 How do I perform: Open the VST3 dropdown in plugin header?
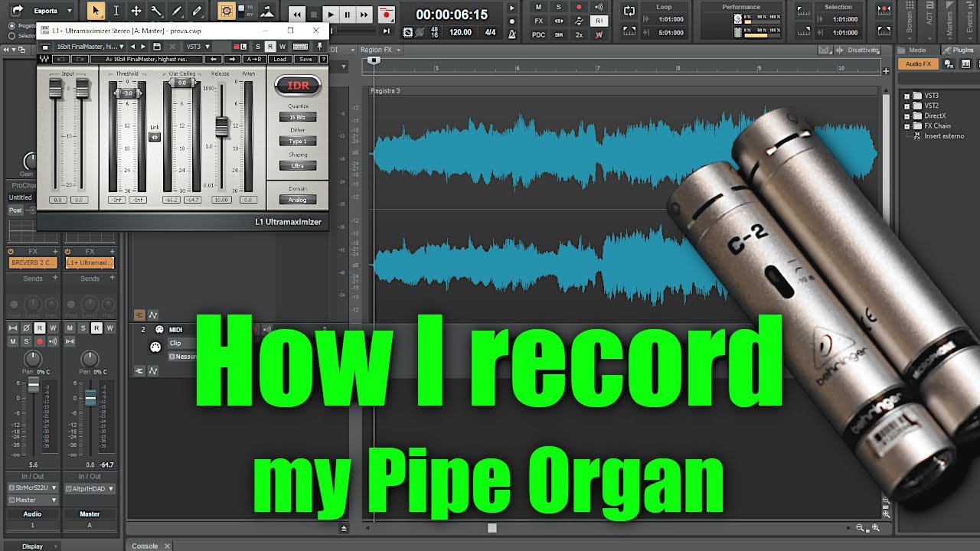tap(198, 47)
